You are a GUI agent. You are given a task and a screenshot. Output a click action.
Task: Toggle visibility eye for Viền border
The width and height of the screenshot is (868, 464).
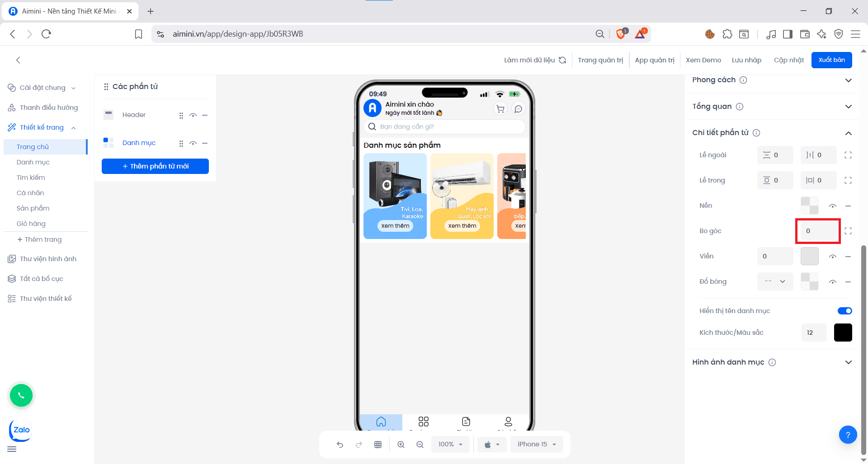tap(832, 257)
